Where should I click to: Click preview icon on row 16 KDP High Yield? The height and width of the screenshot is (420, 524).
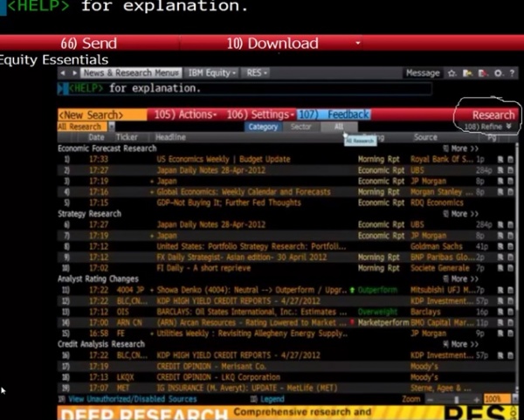(500, 355)
